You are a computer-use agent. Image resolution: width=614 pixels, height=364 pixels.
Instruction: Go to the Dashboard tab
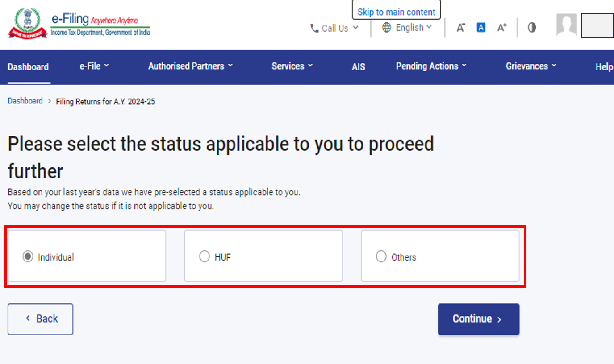28,67
